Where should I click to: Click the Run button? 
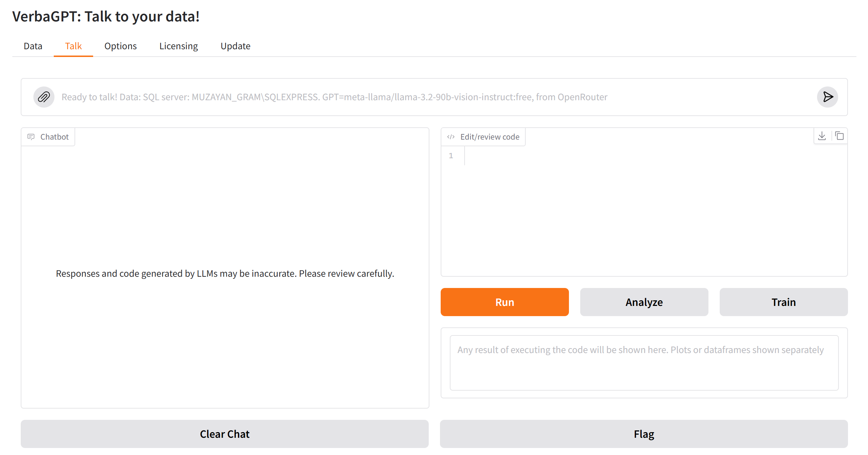click(504, 302)
